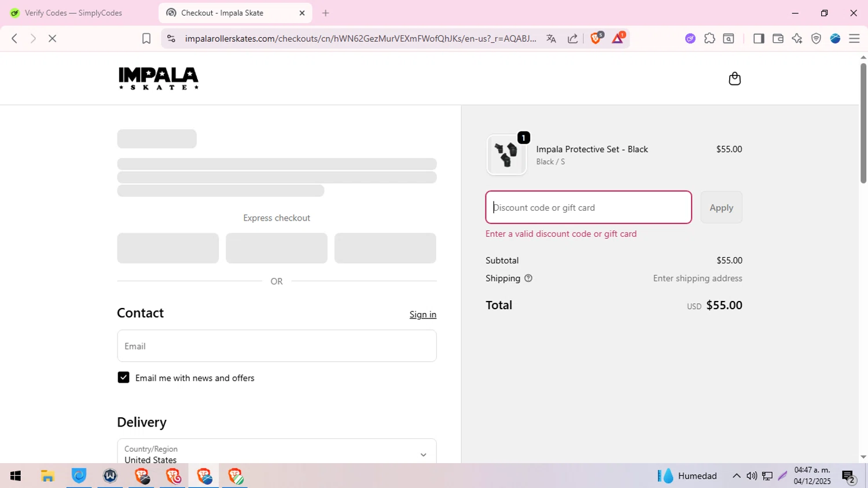
Task: Click the Impala Skate logo
Action: [158, 78]
